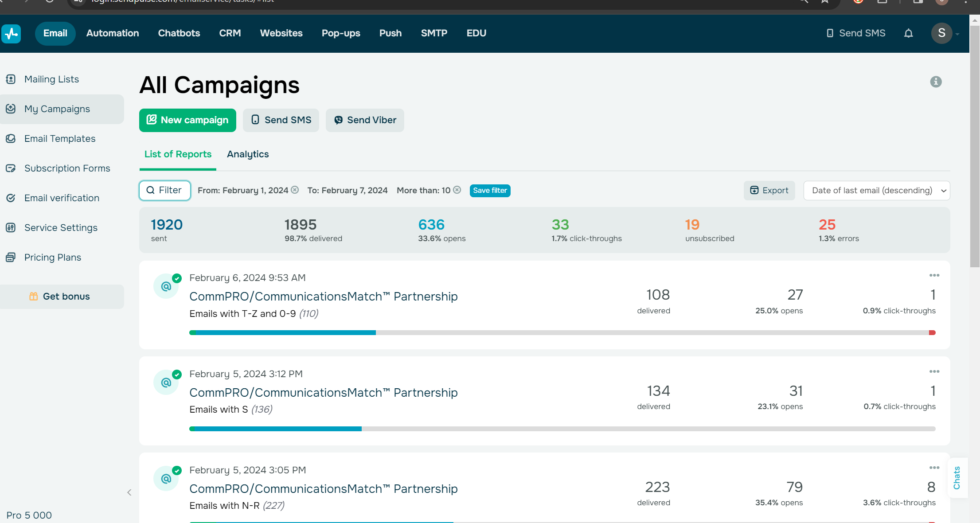This screenshot has height=523, width=980.
Task: Click the SendPulse logo icon
Action: click(x=11, y=33)
